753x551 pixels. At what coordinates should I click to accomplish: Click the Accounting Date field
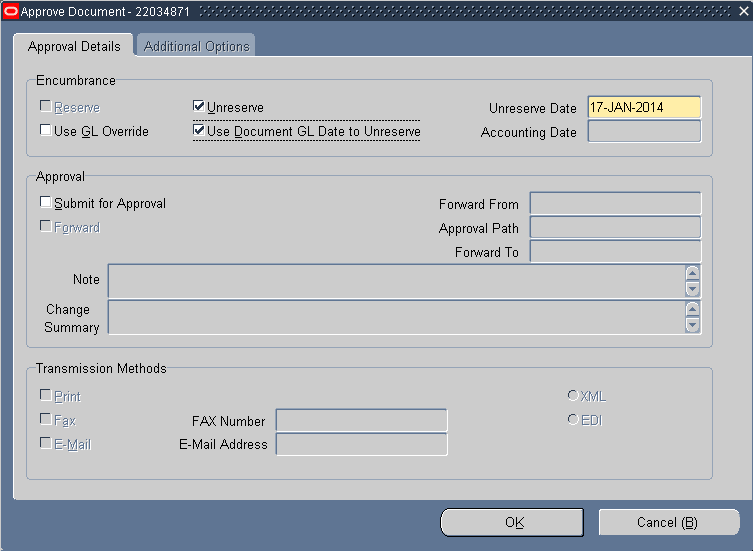coord(644,131)
